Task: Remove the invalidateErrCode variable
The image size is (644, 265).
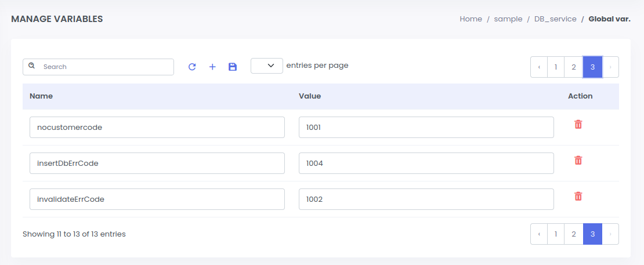Action: (x=578, y=197)
